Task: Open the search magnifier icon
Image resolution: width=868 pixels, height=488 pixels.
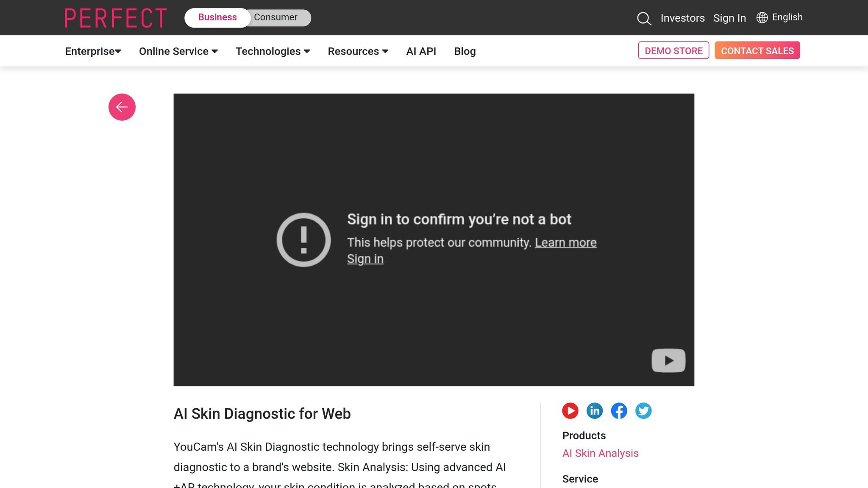Action: click(x=644, y=18)
